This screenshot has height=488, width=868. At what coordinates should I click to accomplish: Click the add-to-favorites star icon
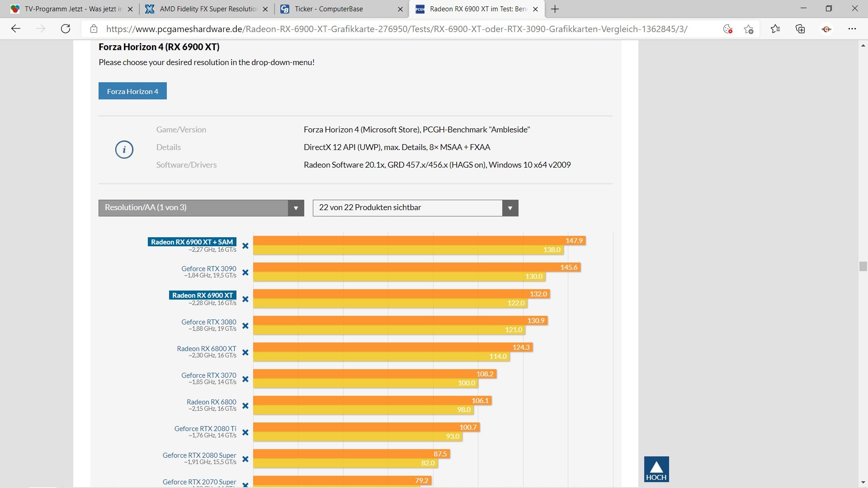click(x=748, y=29)
